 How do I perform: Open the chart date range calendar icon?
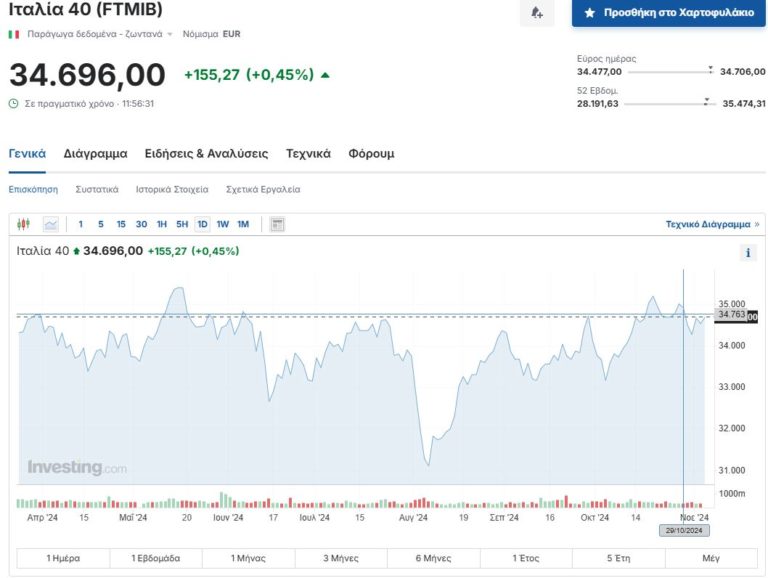[277, 224]
